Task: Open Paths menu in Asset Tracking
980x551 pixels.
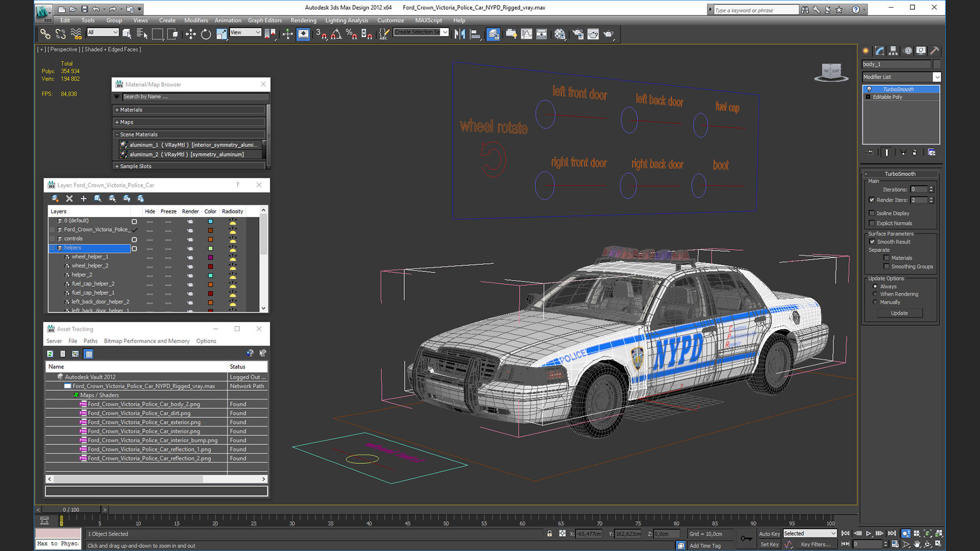Action: pyautogui.click(x=90, y=341)
